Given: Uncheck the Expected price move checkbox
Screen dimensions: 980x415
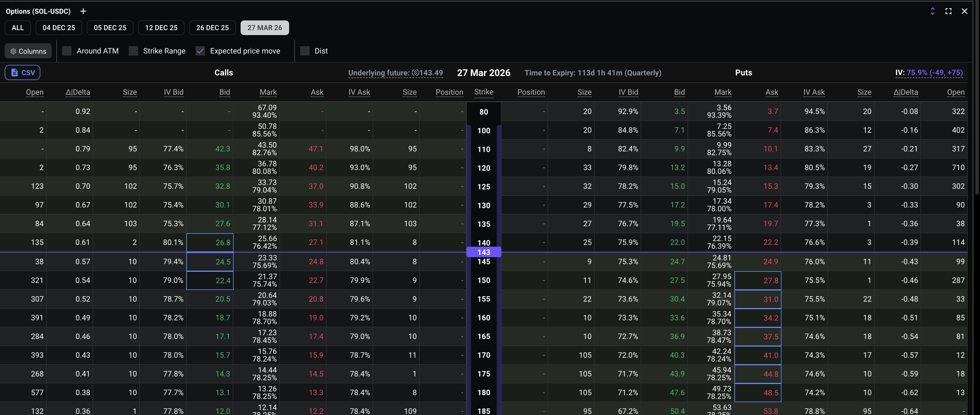Looking at the screenshot, I should 201,51.
